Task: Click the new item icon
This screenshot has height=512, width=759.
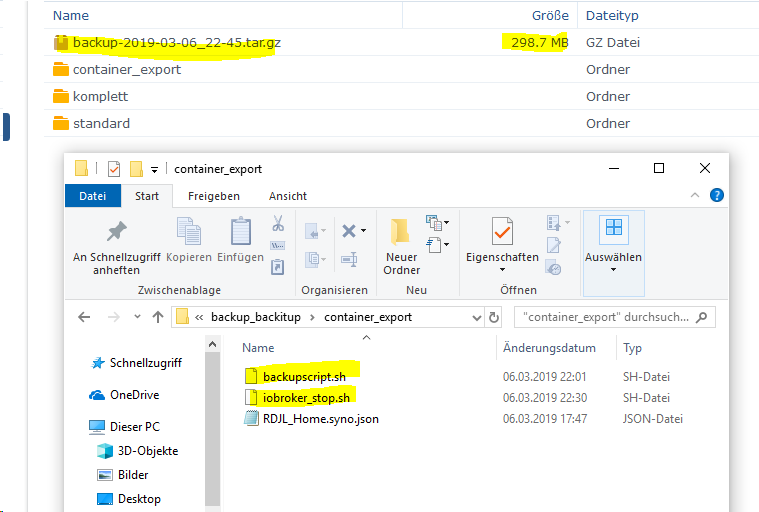Action: [x=434, y=223]
